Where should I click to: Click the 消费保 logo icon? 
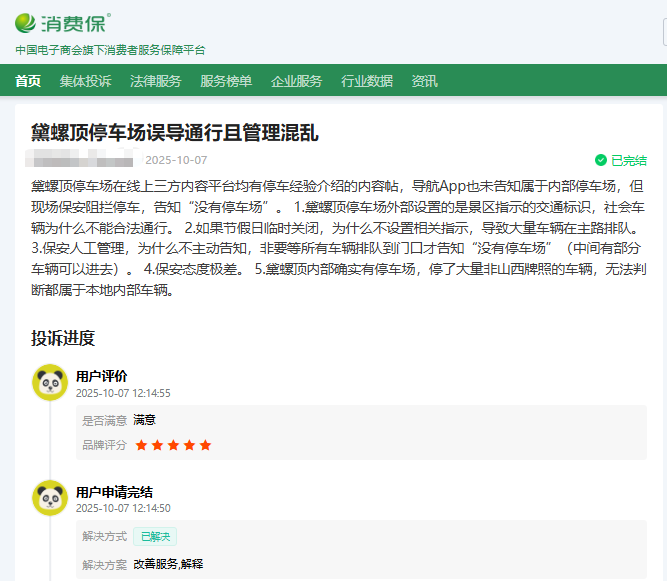click(27, 22)
